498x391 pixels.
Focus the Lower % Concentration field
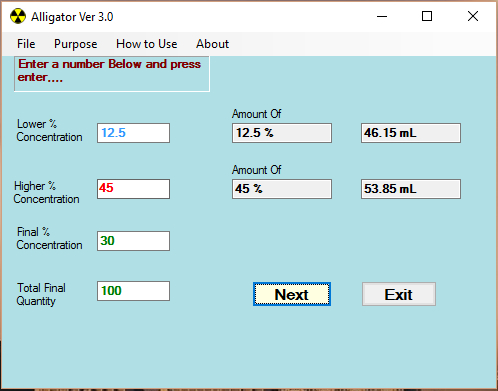click(133, 133)
